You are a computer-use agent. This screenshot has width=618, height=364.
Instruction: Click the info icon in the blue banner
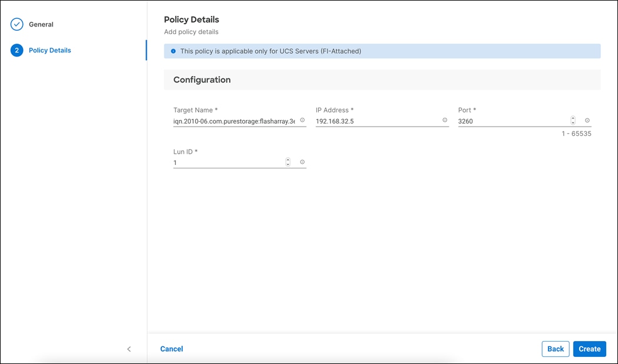[173, 51]
